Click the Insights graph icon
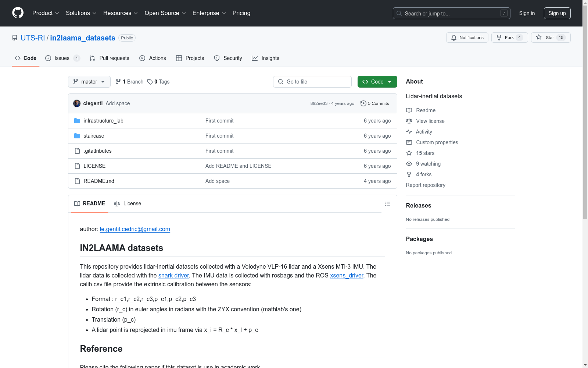The width and height of the screenshot is (588, 368). pyautogui.click(x=255, y=58)
